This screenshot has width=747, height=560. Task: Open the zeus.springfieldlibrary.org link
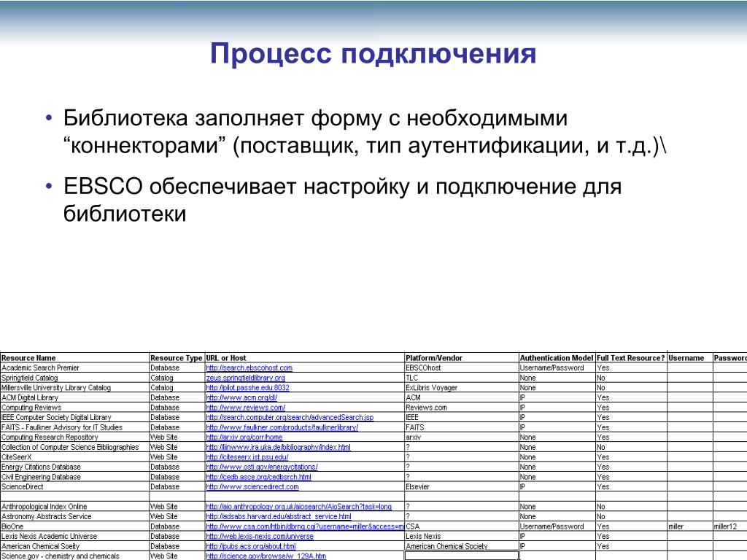245,378
